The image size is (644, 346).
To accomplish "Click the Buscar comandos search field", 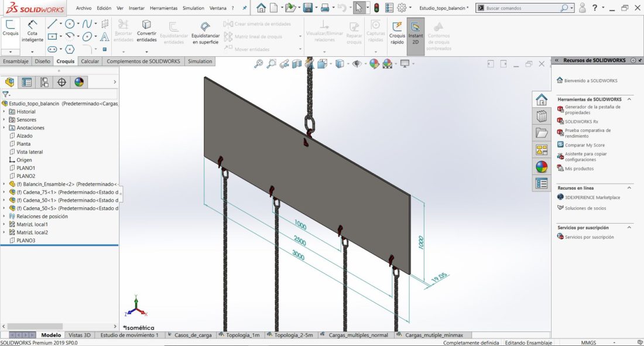I will (x=523, y=8).
